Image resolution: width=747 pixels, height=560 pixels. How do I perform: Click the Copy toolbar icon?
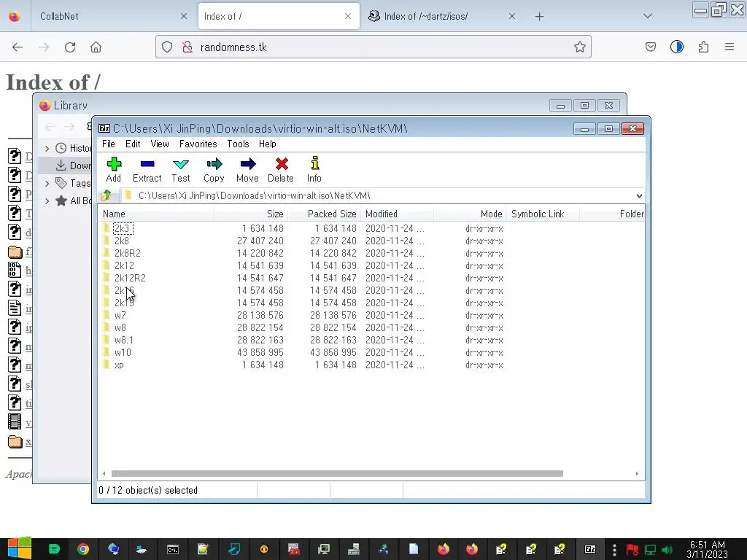click(214, 169)
